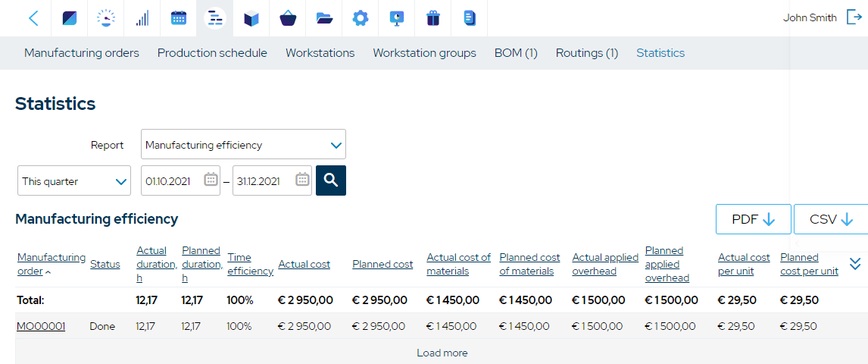Open the settings gear icon

click(361, 18)
